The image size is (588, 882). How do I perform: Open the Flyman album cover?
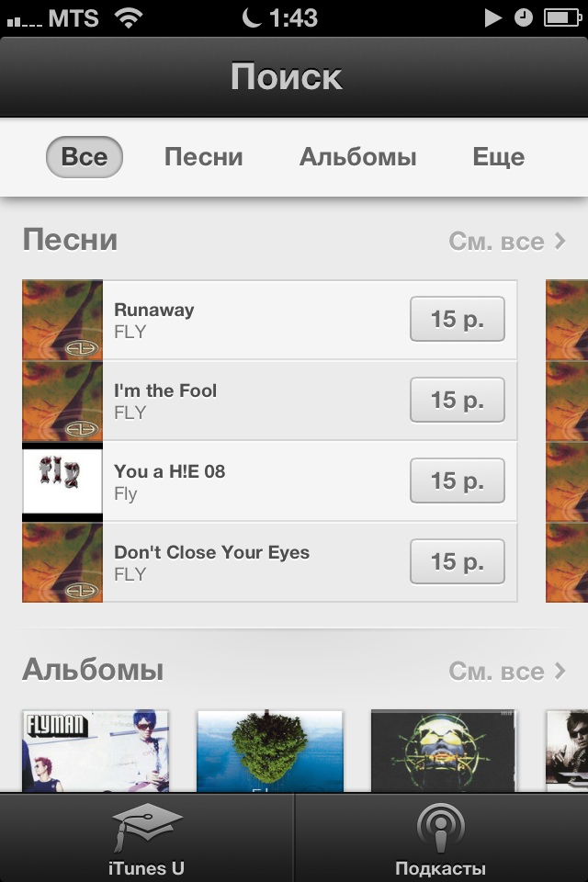96,752
